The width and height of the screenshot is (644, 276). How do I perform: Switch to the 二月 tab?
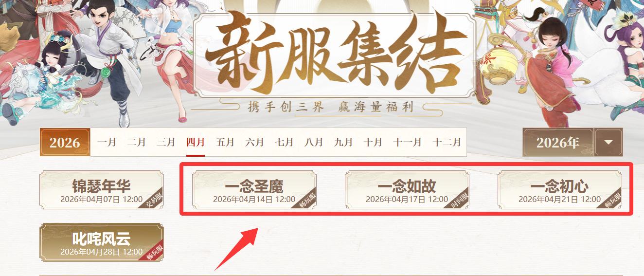point(136,142)
